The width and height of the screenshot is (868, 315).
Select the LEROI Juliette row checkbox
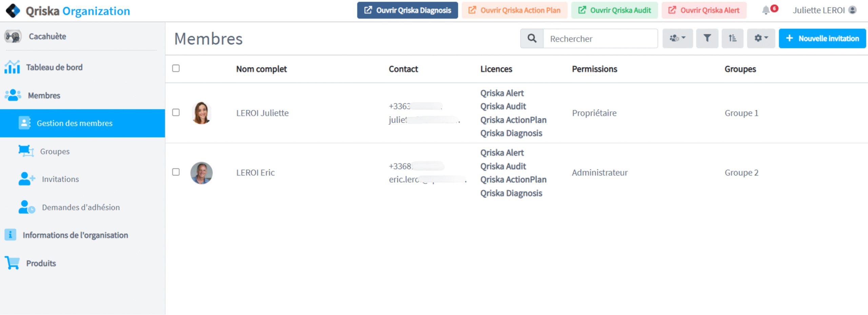click(x=176, y=112)
